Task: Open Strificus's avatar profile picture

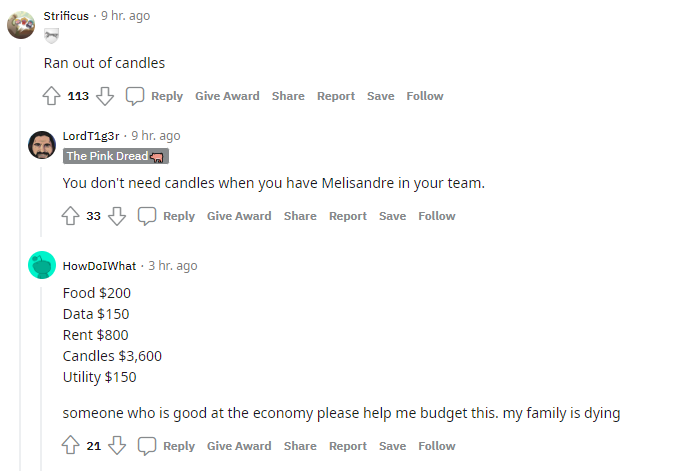Action: (x=21, y=25)
